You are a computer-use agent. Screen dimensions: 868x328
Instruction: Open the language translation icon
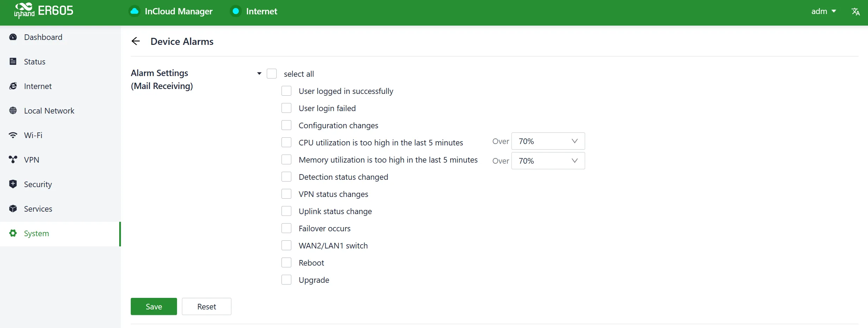(856, 12)
